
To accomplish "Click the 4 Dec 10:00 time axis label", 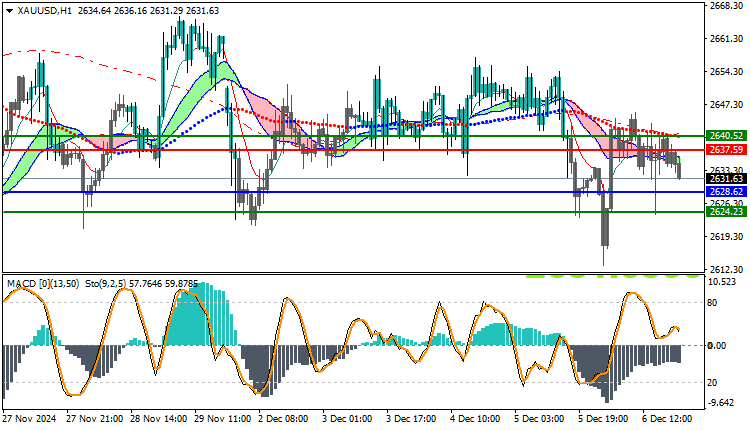I will [x=475, y=419].
